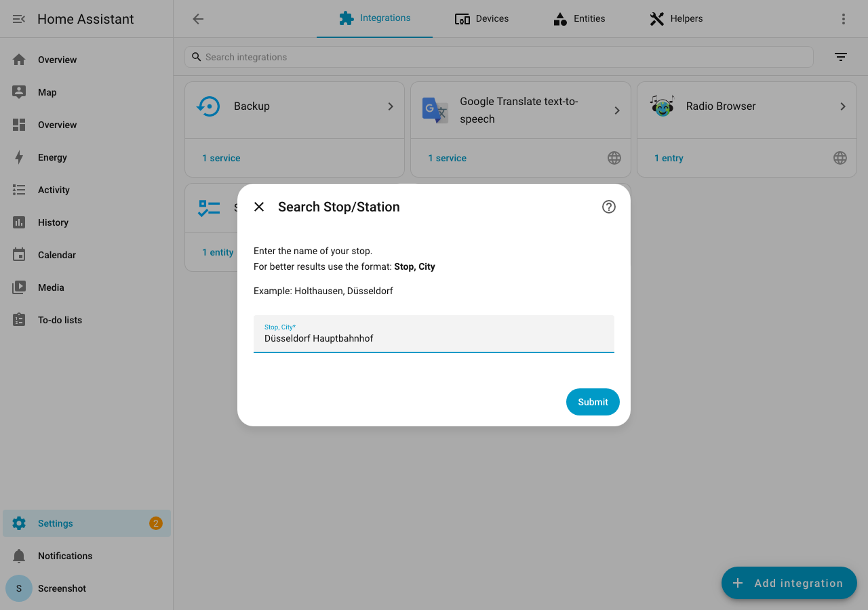Open the integrations filter icon

tap(841, 57)
